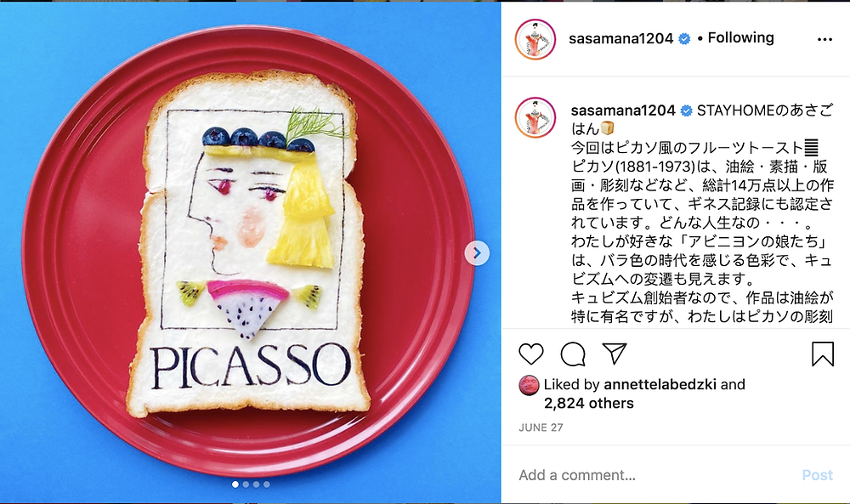The image size is (850, 504).
Task: Toggle the Following status button
Action: (740, 38)
